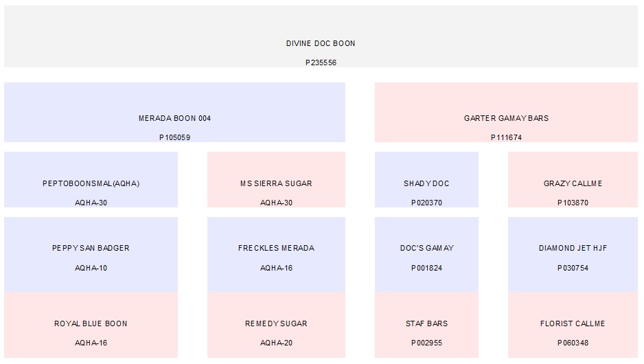Viewport: 644px width, 364px height.
Task: Choose the REMEDY SUGAR entry
Action: click(276, 323)
